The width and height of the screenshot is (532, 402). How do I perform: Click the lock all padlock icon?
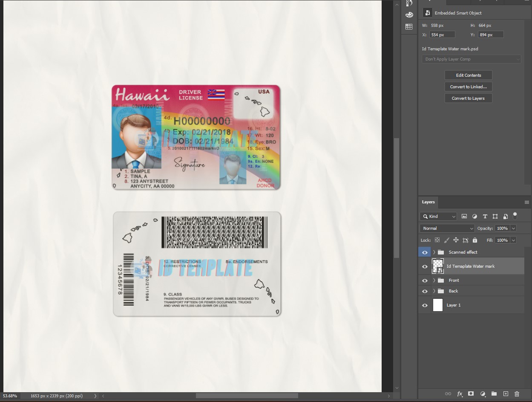[x=475, y=240]
